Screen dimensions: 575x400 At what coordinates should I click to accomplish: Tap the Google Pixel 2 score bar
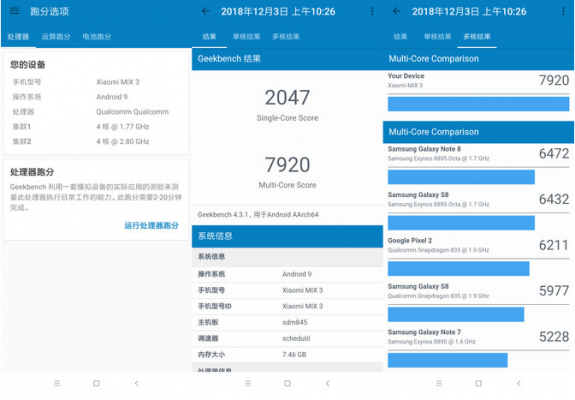(458, 269)
